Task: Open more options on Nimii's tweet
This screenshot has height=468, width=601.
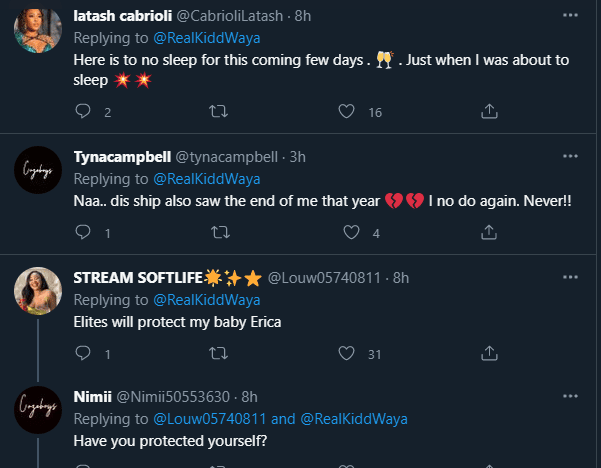Action: (x=570, y=397)
